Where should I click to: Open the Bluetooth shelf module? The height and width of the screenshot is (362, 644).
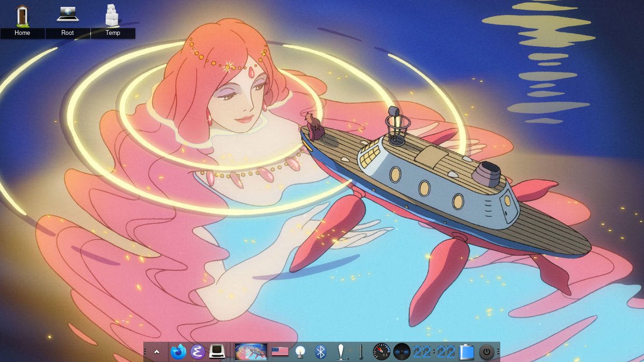coord(320,352)
